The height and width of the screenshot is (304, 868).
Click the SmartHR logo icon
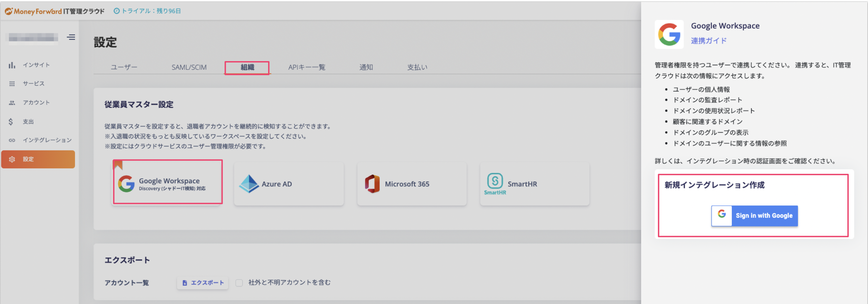tap(495, 184)
